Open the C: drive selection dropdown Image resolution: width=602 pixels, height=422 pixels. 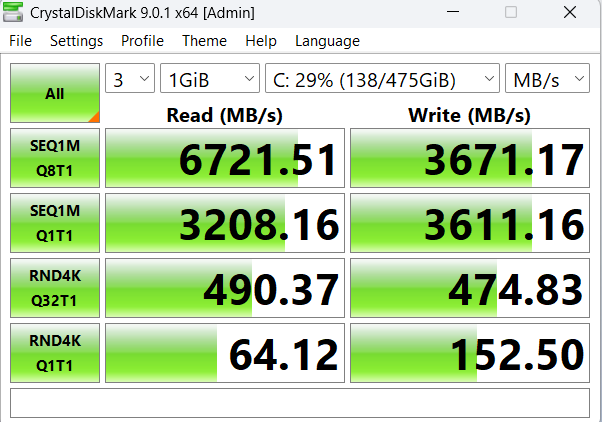tap(382, 79)
